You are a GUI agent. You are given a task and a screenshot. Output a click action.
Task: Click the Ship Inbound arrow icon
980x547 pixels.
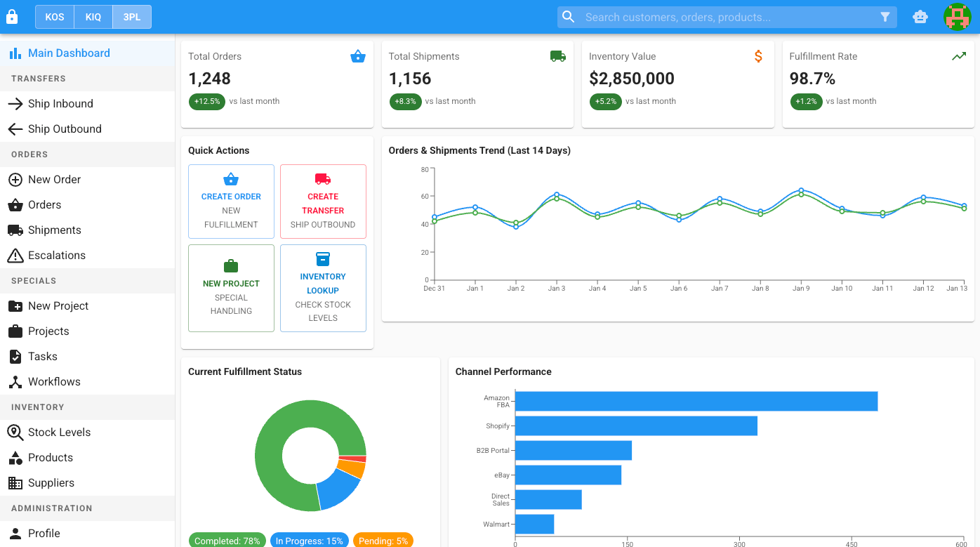[x=15, y=104]
